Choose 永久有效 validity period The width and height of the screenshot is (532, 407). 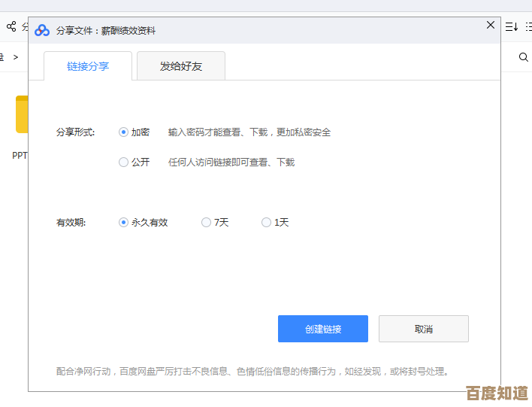(x=124, y=222)
